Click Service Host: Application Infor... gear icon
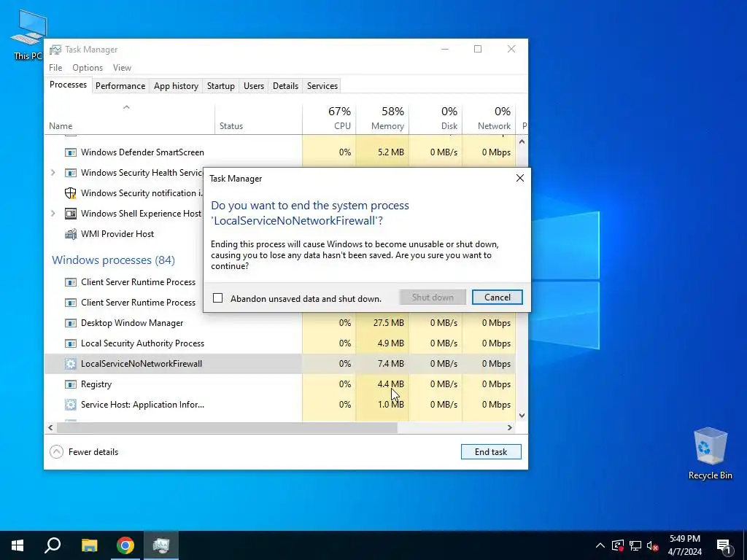Viewport: 747px width, 560px height. (71, 405)
